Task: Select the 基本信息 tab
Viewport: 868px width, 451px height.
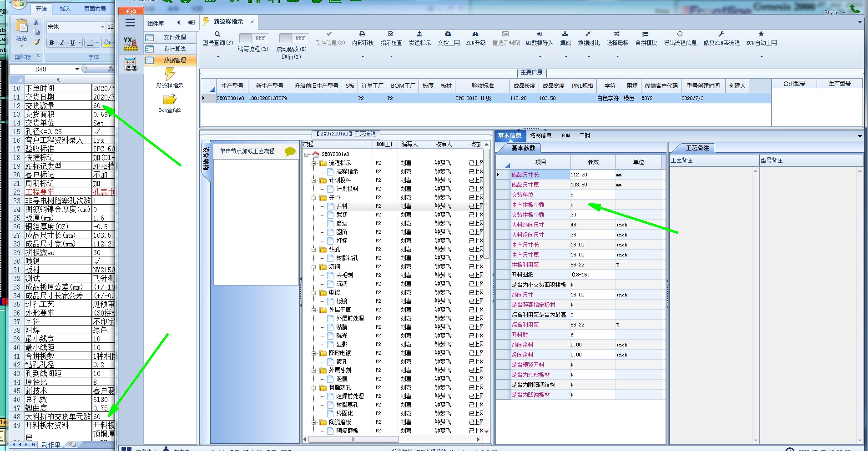Action: pyautogui.click(x=510, y=135)
